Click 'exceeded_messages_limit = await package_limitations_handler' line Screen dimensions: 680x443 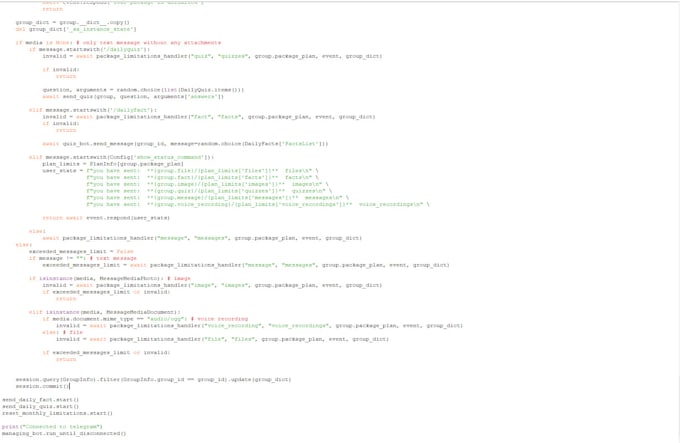click(x=246, y=265)
